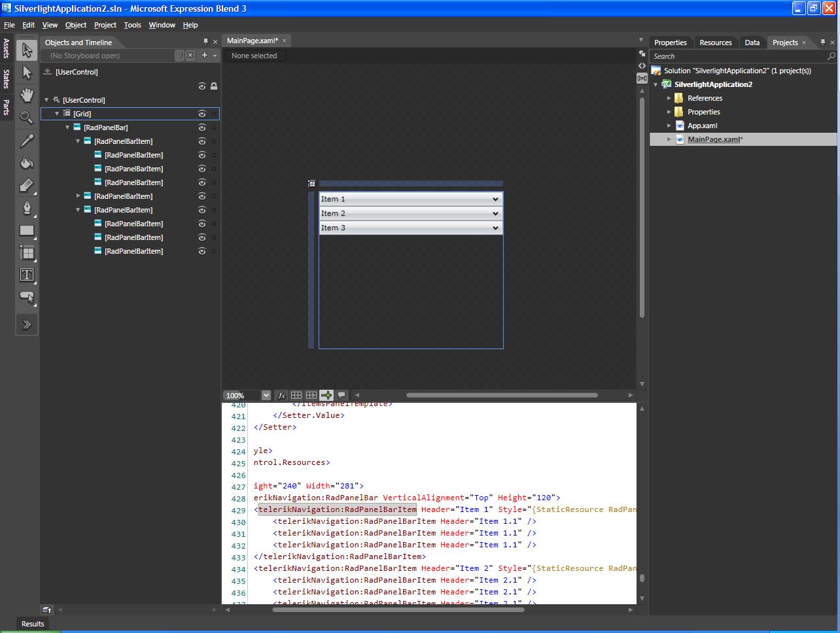Expand the Item 2 panel bar dropdown

tap(495, 213)
